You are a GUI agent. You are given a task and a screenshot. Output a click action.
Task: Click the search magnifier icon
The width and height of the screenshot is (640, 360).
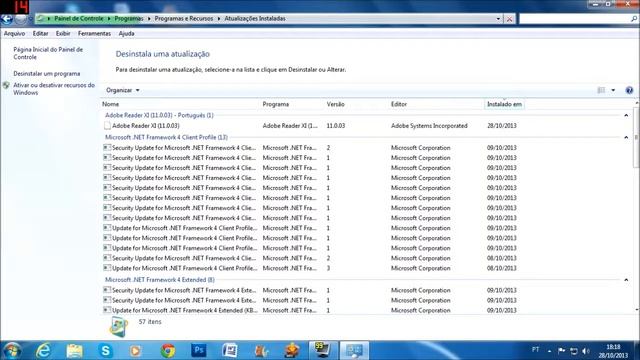633,19
